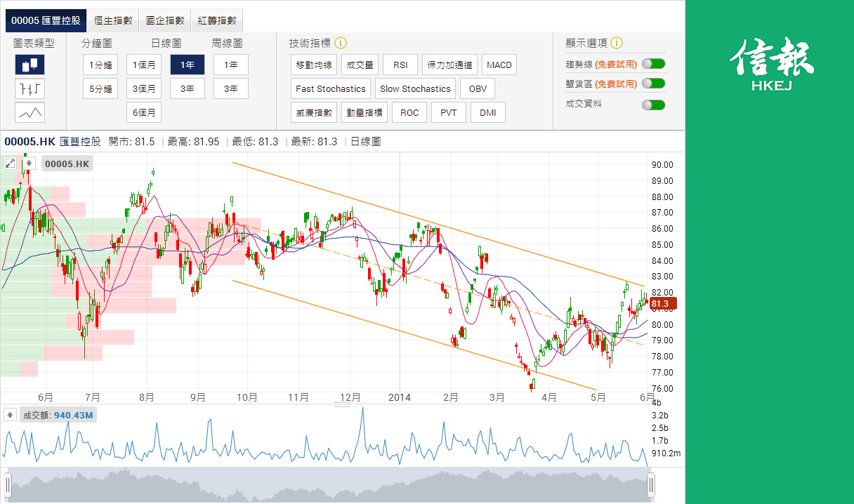Add the Fast Stochastics indicator
854x504 pixels.
(x=331, y=88)
